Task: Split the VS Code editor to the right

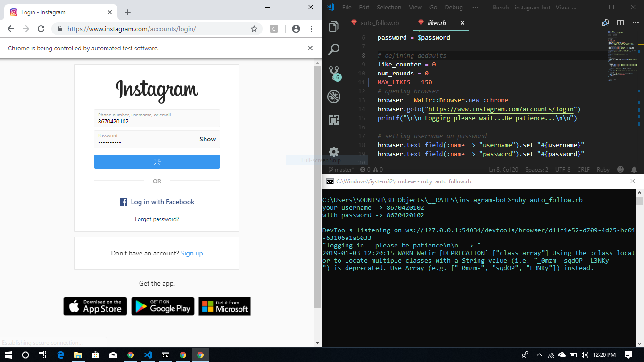Action: click(620, 23)
